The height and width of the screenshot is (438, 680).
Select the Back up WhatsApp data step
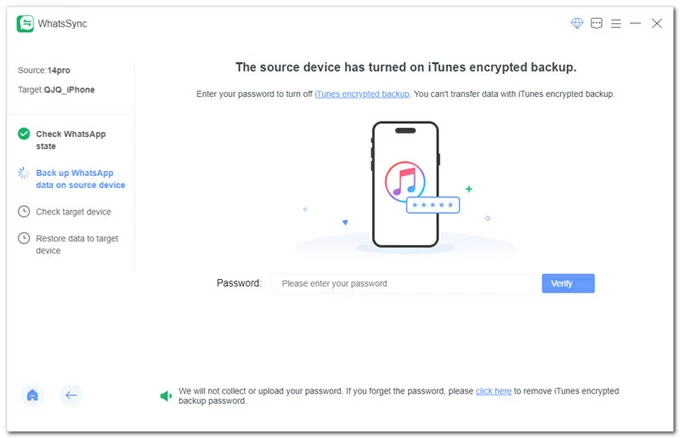pos(80,179)
